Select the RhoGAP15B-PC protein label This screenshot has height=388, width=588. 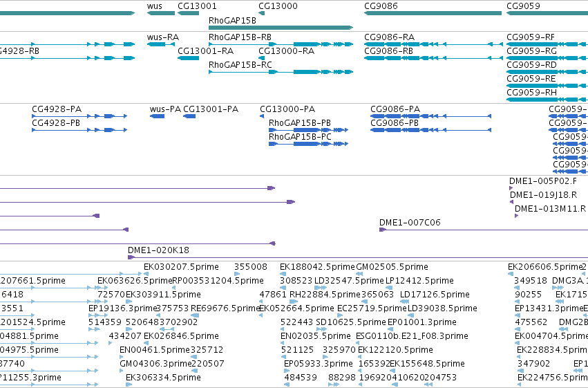coord(300,137)
